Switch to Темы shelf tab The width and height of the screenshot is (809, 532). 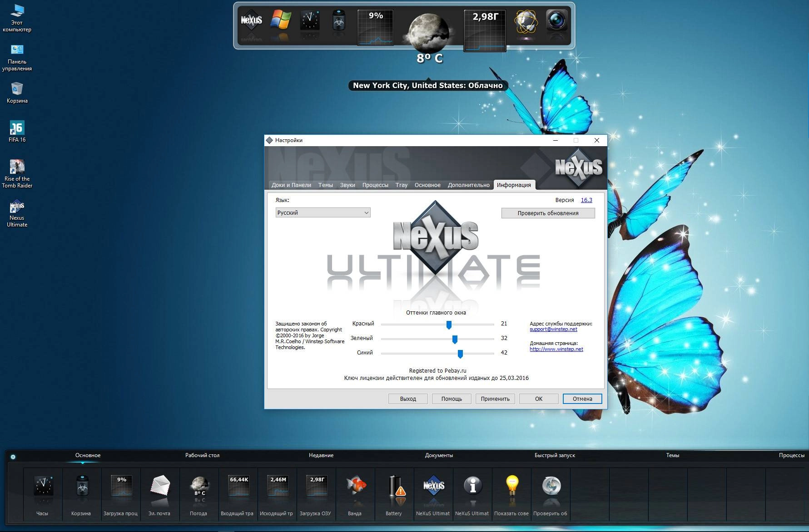tap(673, 455)
